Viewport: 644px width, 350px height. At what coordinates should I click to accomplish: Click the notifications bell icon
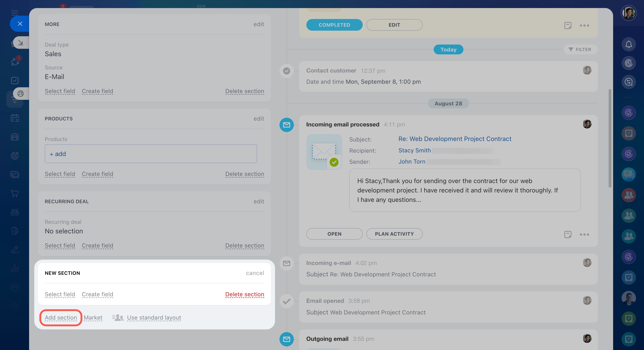pyautogui.click(x=628, y=45)
